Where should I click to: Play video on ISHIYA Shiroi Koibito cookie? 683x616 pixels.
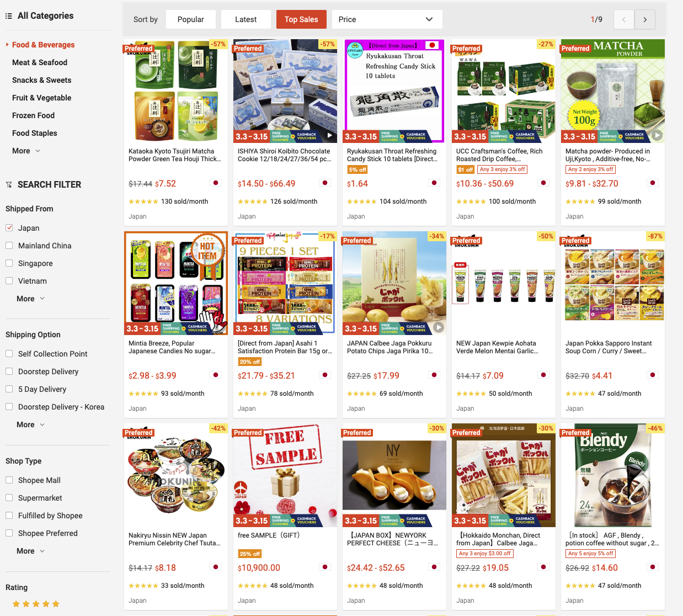pos(329,135)
